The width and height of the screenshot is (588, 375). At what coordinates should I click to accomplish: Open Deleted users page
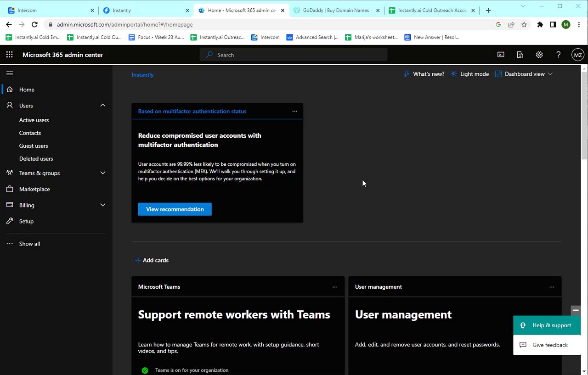[36, 159]
